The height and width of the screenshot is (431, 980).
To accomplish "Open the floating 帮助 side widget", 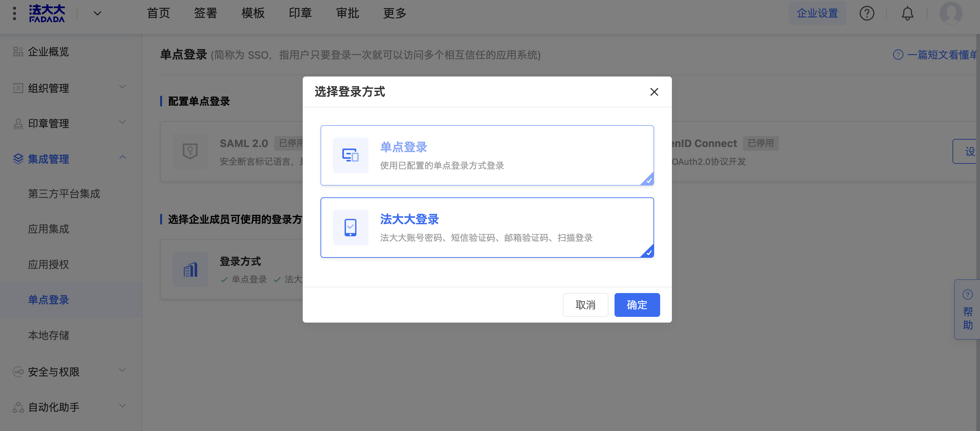I will tap(968, 309).
